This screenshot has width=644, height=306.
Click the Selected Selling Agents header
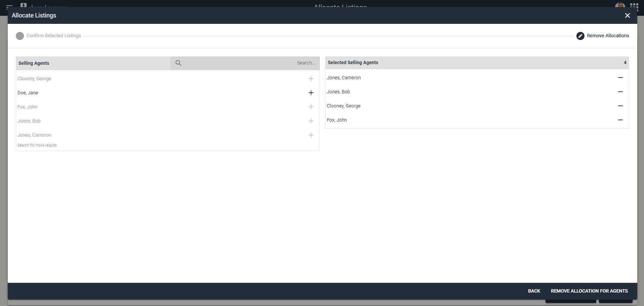[x=353, y=62]
